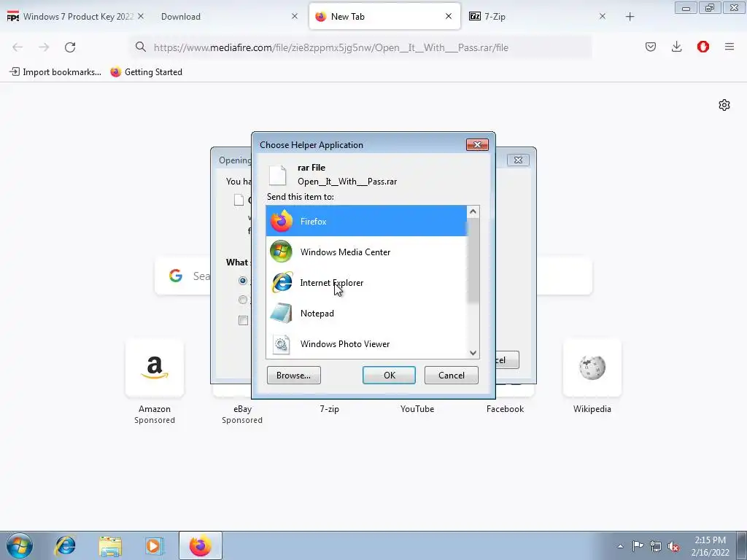Open a new browser tab

tap(630, 17)
